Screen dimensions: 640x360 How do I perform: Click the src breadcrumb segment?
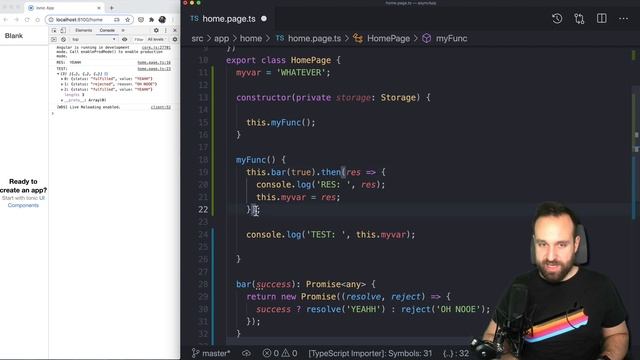(197, 38)
